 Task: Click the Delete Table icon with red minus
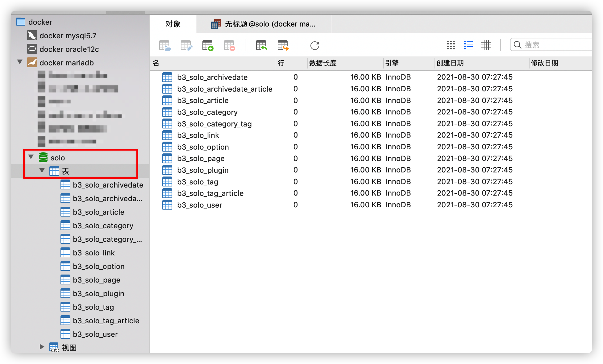tap(229, 46)
